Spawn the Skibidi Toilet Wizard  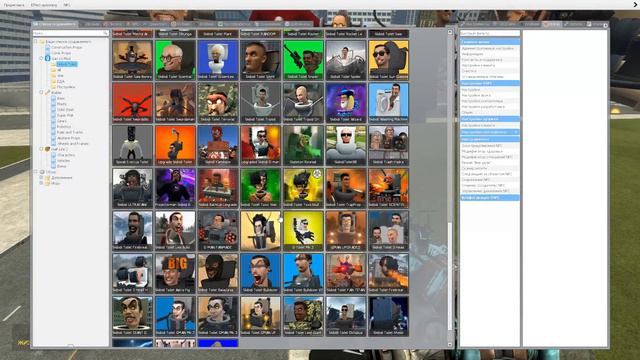(346, 103)
